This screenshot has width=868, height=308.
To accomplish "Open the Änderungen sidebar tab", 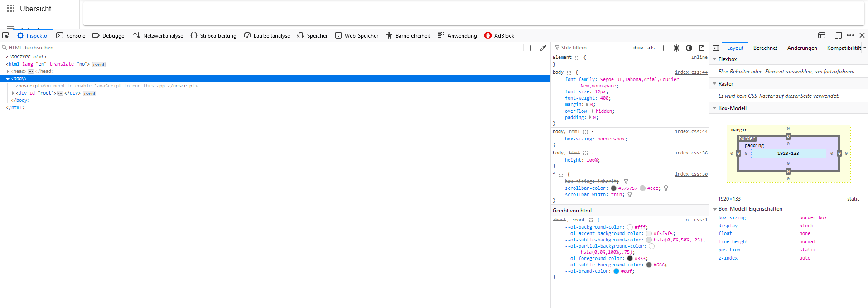I will (802, 48).
